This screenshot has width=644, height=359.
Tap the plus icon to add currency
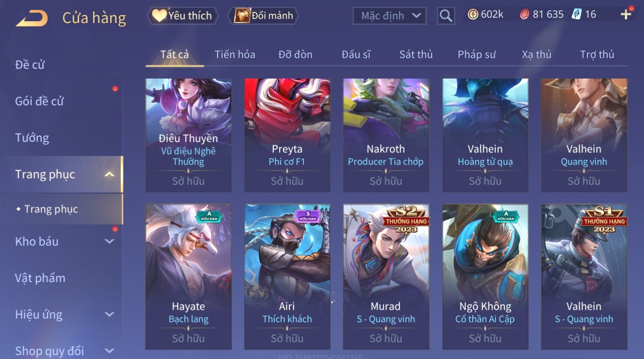(626, 14)
